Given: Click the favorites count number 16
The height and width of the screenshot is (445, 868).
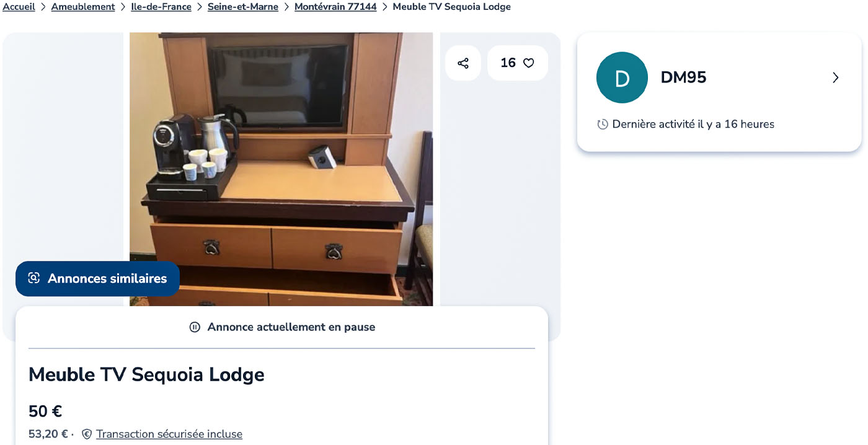Looking at the screenshot, I should (508, 63).
